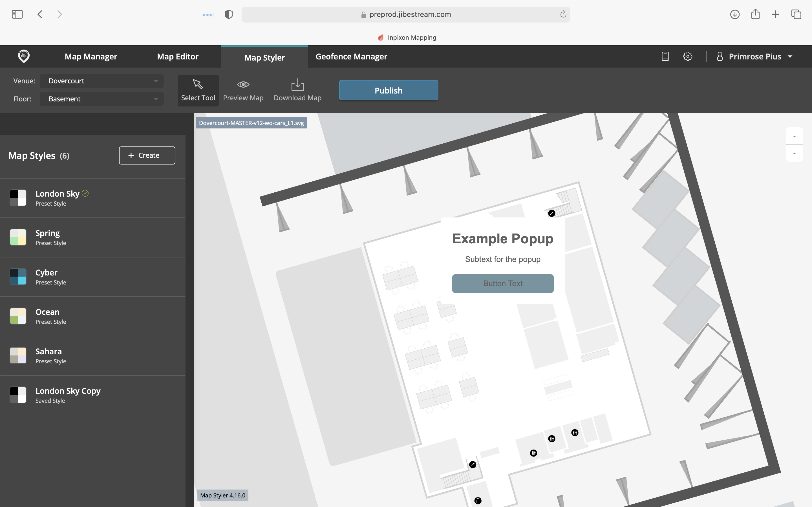Create a new map style

click(147, 155)
